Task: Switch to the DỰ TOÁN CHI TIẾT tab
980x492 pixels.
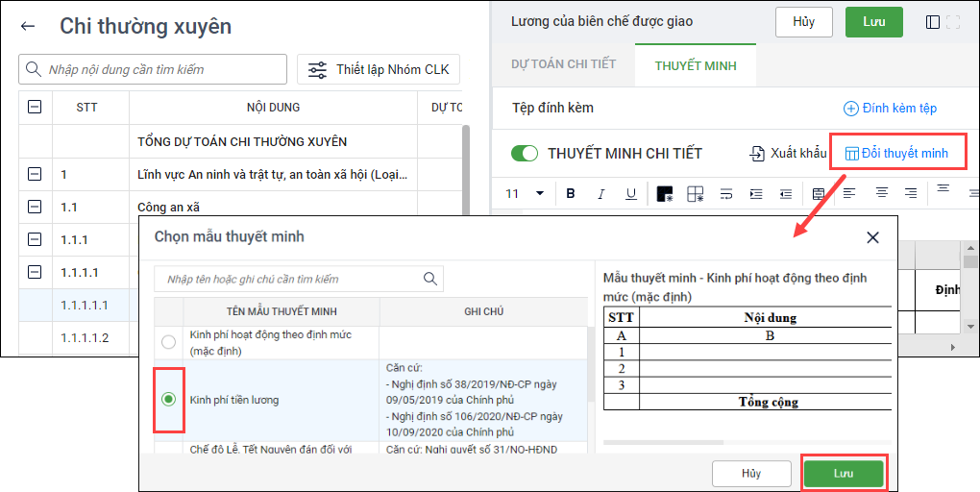Action: pos(563,64)
